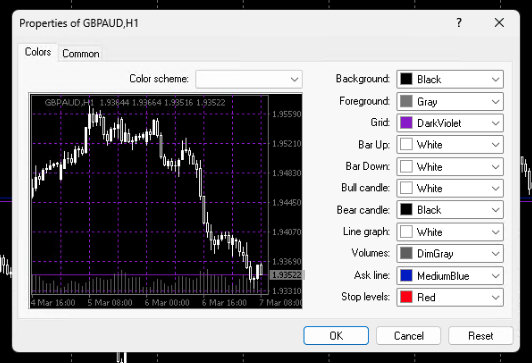Image resolution: width=532 pixels, height=363 pixels.
Task: Click the white Line graph swatch
Action: click(x=406, y=231)
